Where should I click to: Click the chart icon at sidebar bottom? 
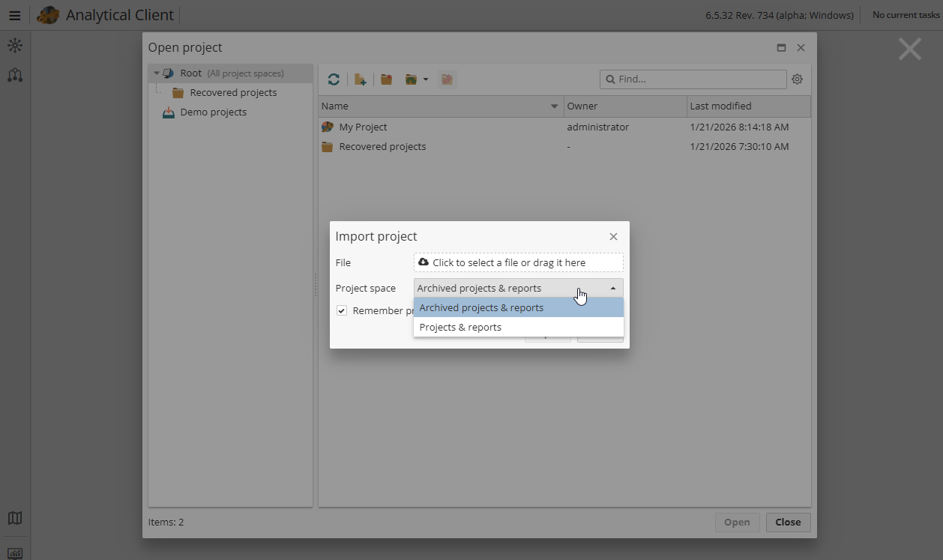click(x=15, y=553)
